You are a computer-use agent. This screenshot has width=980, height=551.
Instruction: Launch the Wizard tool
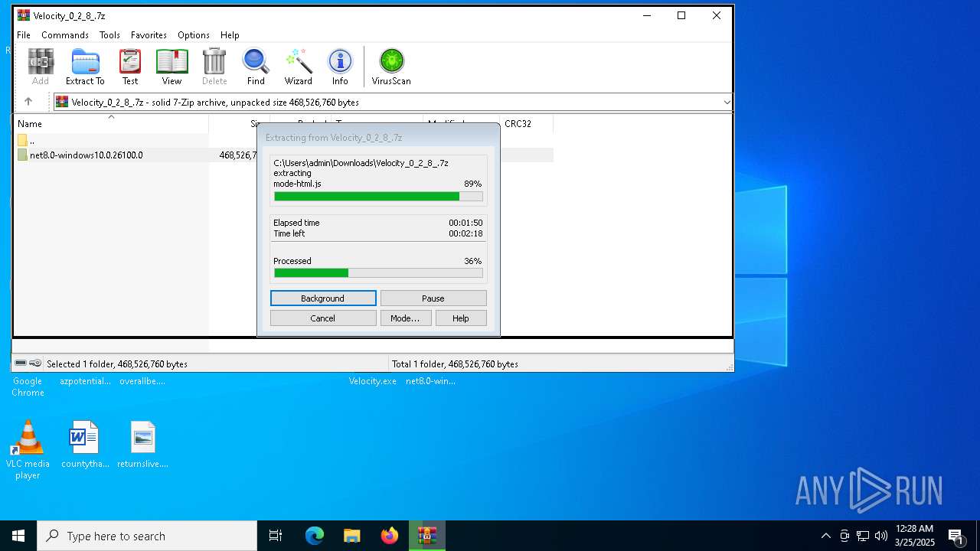pos(298,67)
